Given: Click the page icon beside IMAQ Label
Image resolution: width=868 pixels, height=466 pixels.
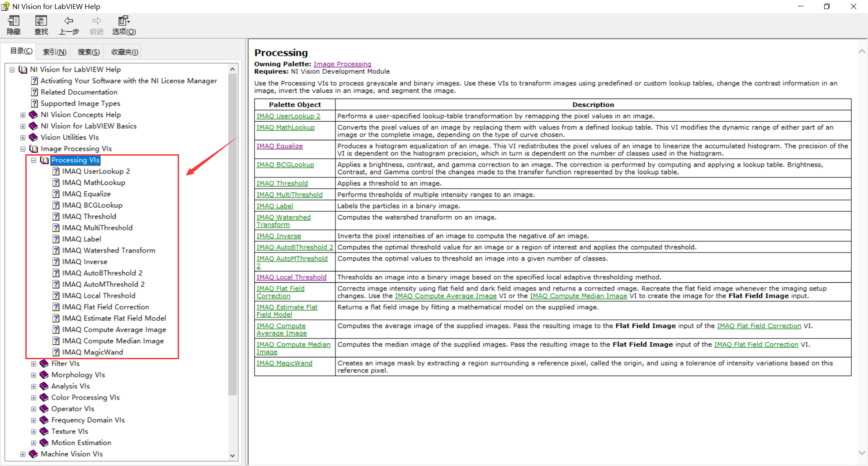Looking at the screenshot, I should coord(56,239).
